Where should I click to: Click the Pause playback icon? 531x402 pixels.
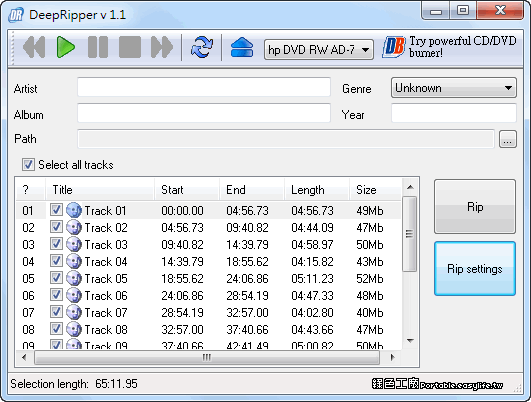click(x=98, y=47)
